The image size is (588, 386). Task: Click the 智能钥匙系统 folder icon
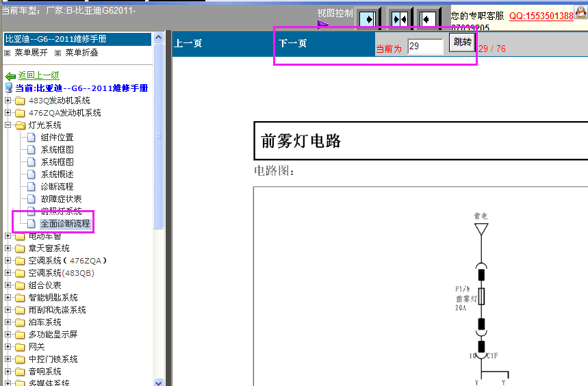point(20,298)
